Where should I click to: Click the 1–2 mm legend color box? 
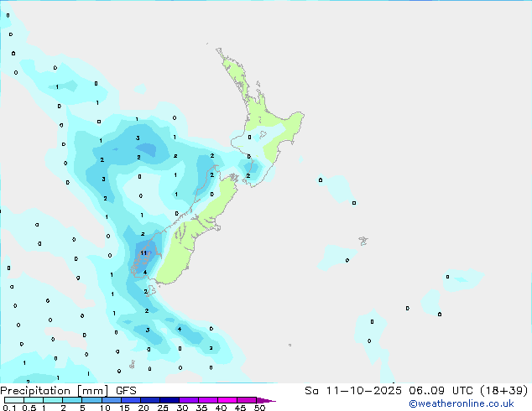(x=53, y=400)
